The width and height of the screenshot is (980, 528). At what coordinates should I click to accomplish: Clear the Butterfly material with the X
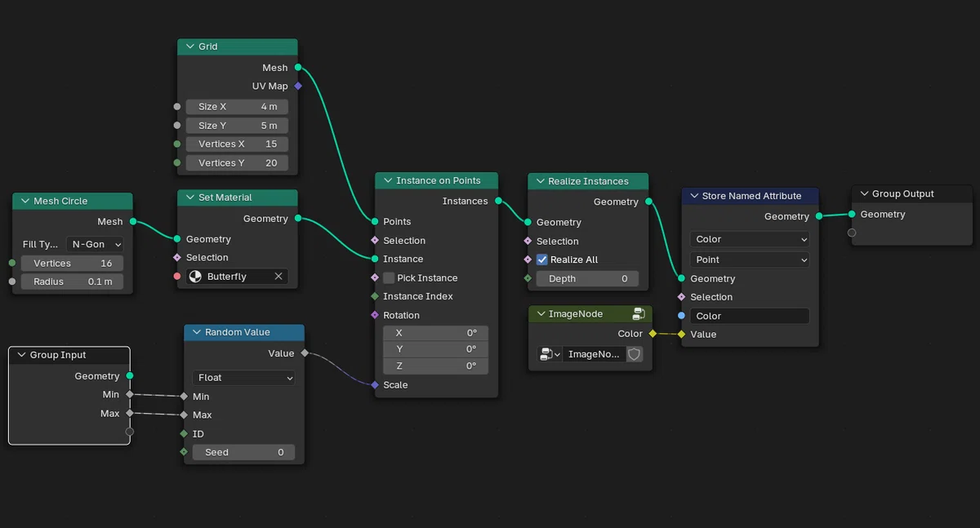tap(278, 277)
